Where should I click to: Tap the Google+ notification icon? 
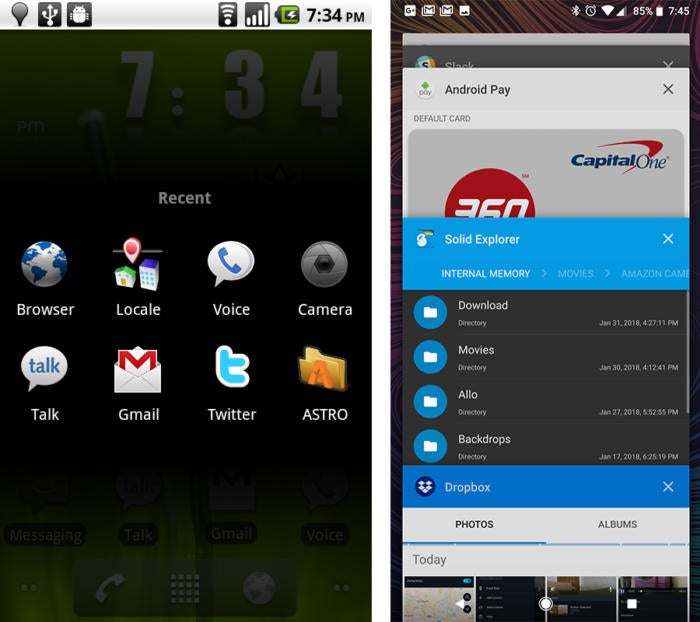point(410,10)
